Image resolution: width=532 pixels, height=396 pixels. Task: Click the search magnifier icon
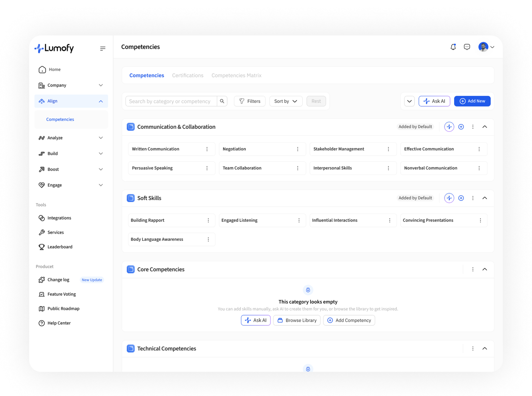(222, 101)
